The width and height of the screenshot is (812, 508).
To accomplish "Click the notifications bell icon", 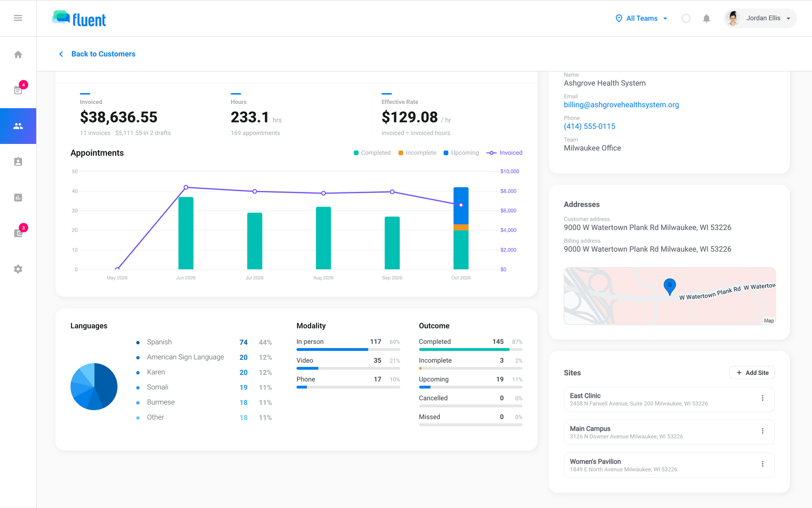I will coord(706,18).
